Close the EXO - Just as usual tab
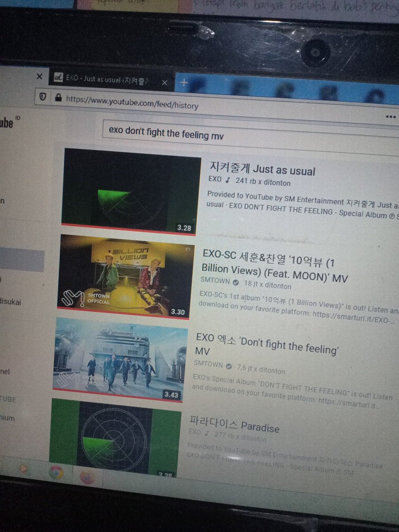The height and width of the screenshot is (532, 399). pyautogui.click(x=164, y=83)
